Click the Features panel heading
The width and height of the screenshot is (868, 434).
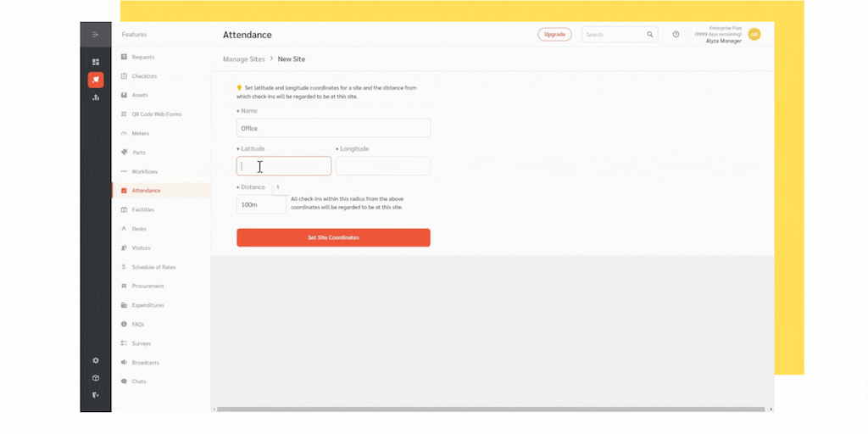(x=135, y=34)
